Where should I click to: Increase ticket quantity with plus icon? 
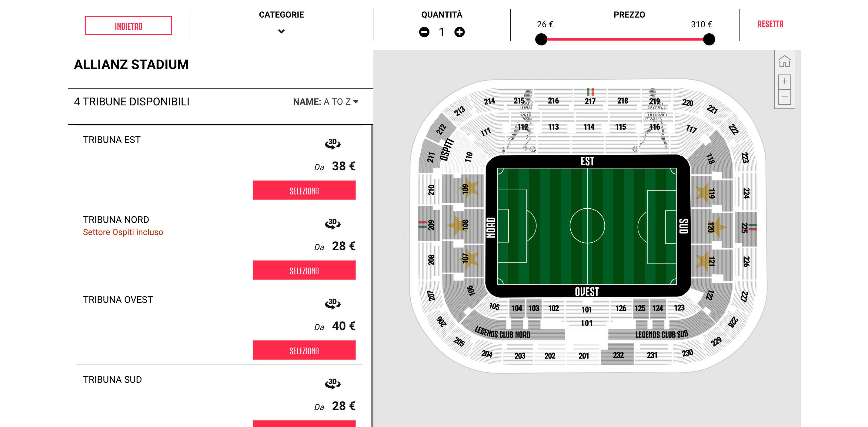click(459, 32)
